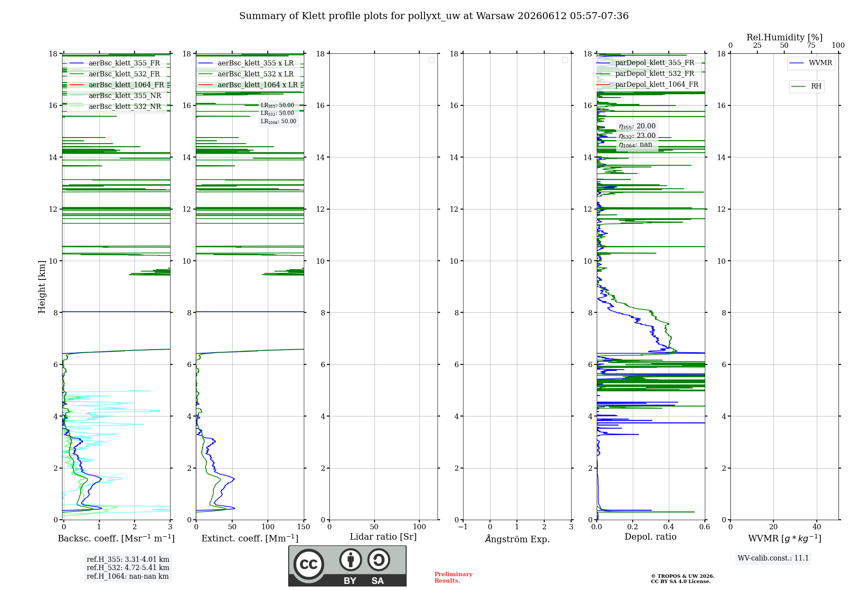Click the LR355 50.00 lidar ratio annotation

[277, 105]
